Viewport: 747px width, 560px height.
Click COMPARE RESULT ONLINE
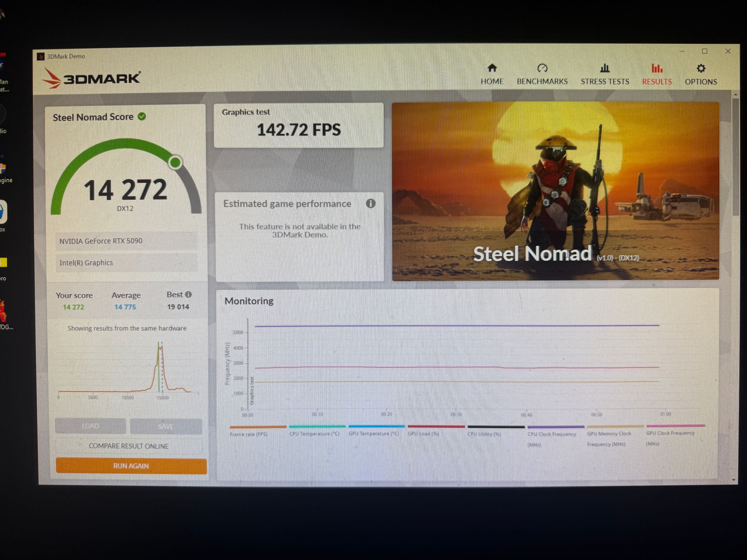[129, 446]
